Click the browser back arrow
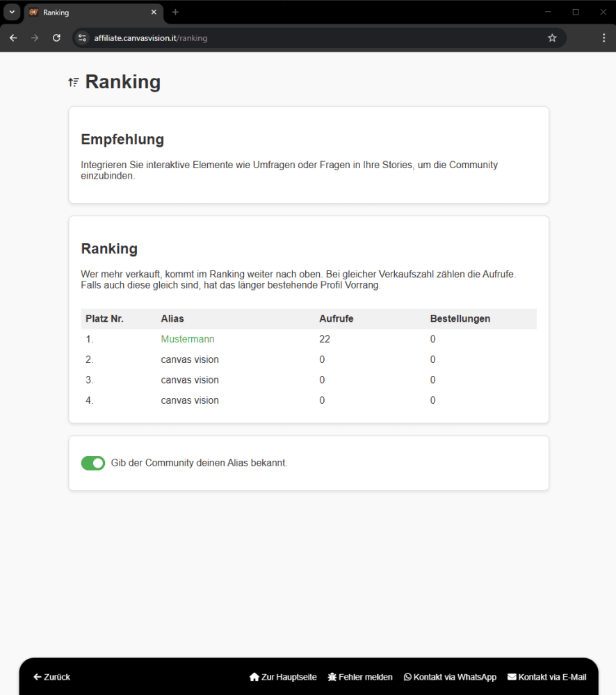The image size is (616, 695). tap(13, 38)
